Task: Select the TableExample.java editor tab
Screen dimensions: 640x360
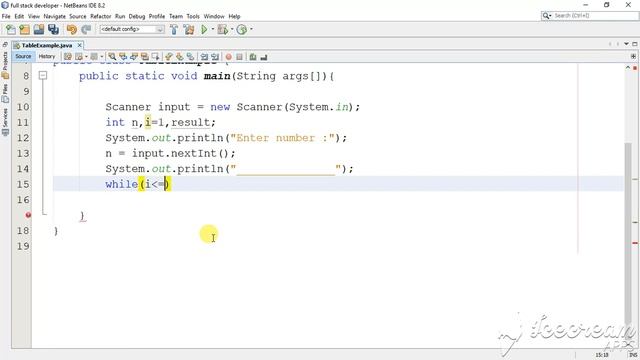Action: point(47,45)
